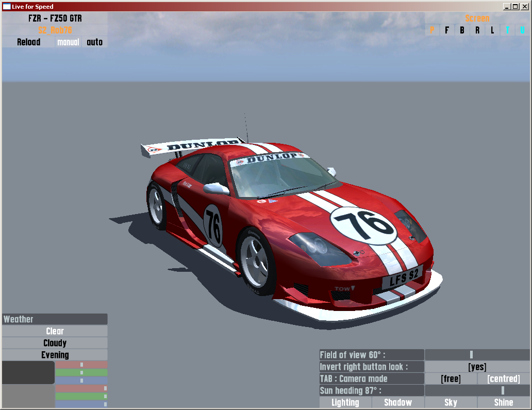Select Clear weather

[x=55, y=331]
